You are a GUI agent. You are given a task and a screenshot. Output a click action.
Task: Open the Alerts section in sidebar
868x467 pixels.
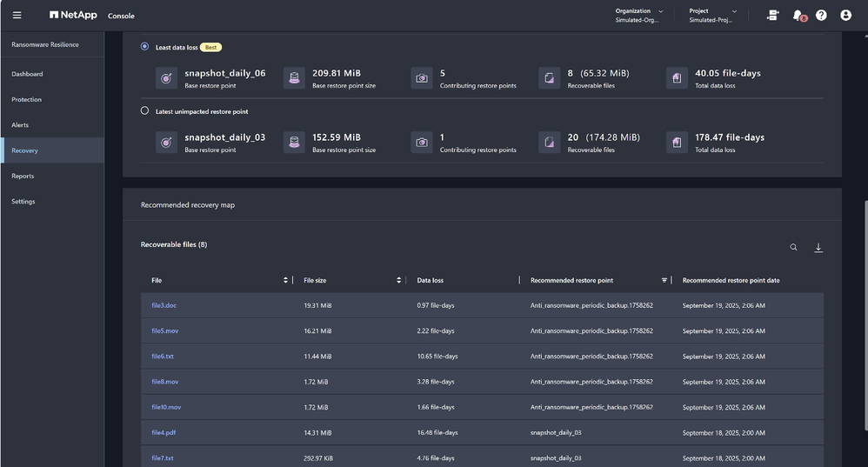click(x=20, y=125)
